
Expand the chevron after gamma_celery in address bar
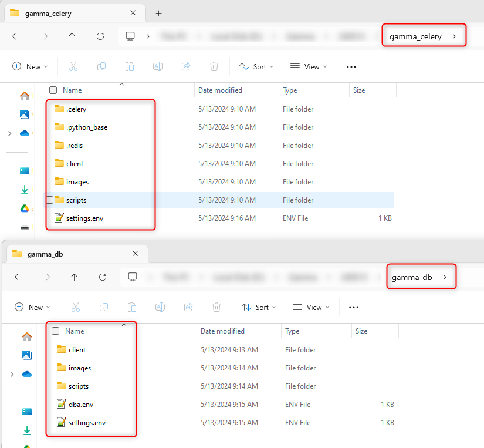pyautogui.click(x=454, y=36)
